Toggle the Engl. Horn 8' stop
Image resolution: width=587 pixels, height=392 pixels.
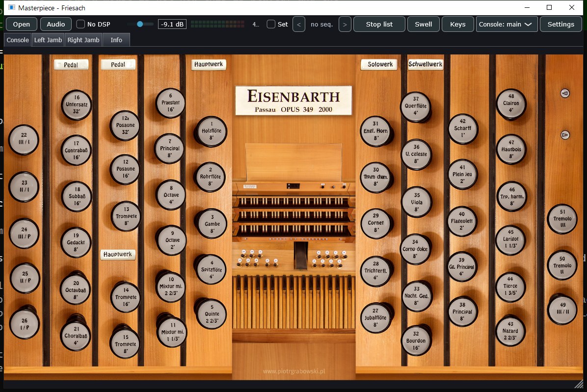pyautogui.click(x=375, y=131)
